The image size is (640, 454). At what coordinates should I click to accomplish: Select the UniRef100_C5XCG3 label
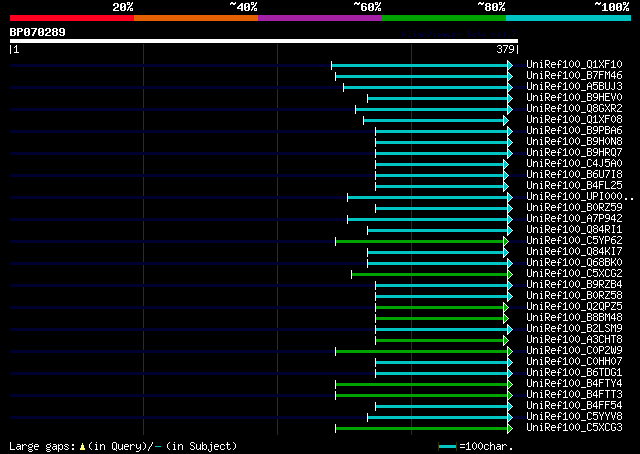574,428
